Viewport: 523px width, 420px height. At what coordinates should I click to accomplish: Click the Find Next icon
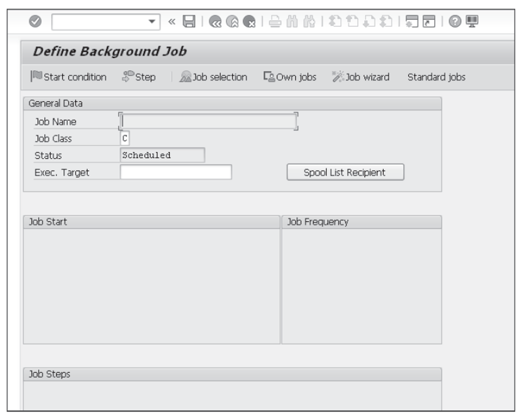tap(309, 21)
